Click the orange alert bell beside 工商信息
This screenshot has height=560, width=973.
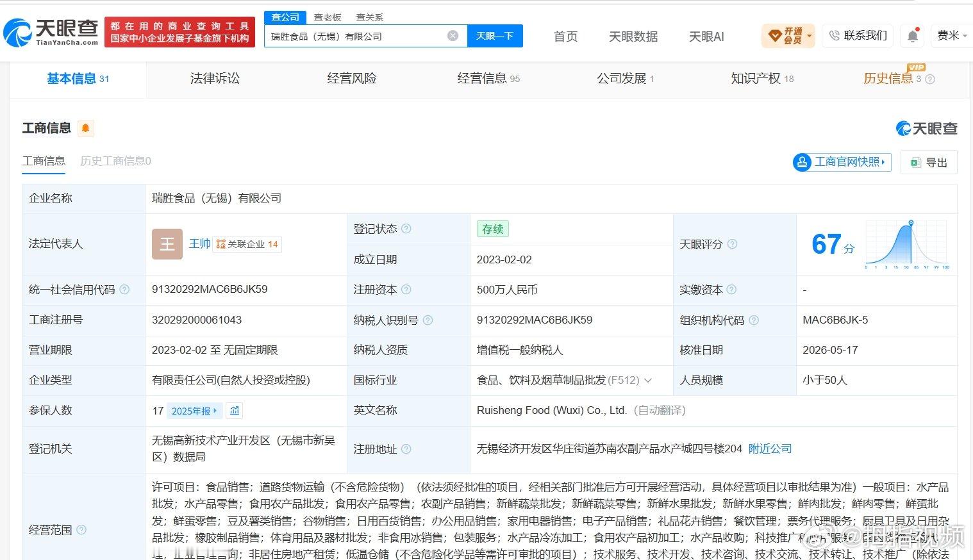(85, 128)
